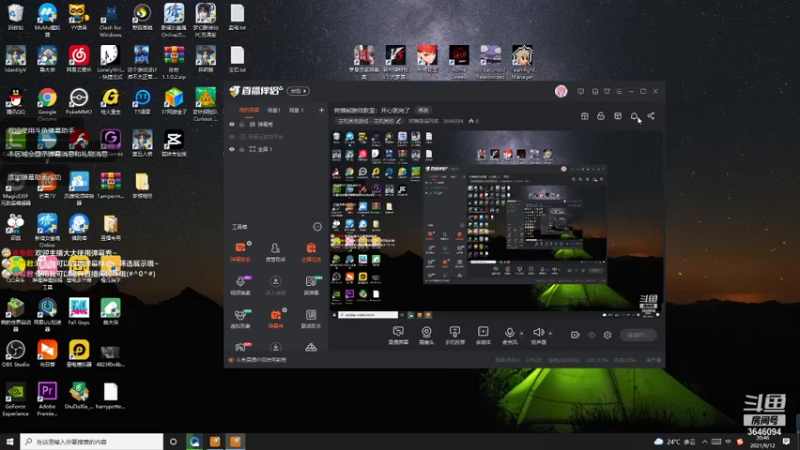This screenshot has width=800, height=450.
Task: Click the 修改 button next to the room title
Action: tap(423, 110)
